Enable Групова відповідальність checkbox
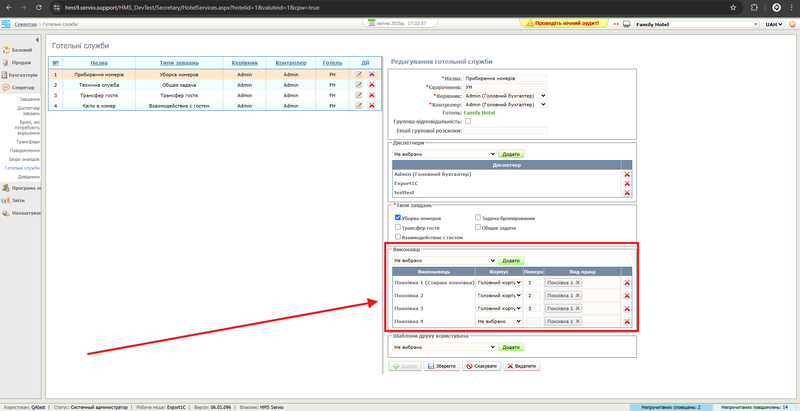This screenshot has height=411, width=800. coord(468,121)
